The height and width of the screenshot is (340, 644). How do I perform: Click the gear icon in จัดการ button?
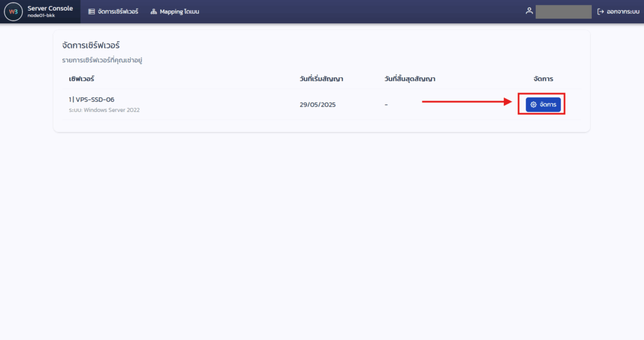(x=533, y=104)
